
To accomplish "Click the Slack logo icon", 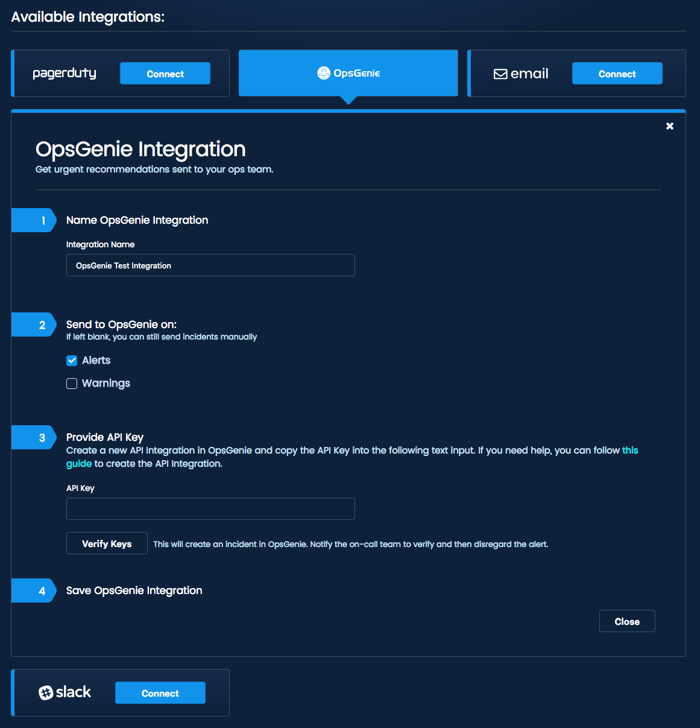I will pos(46,693).
